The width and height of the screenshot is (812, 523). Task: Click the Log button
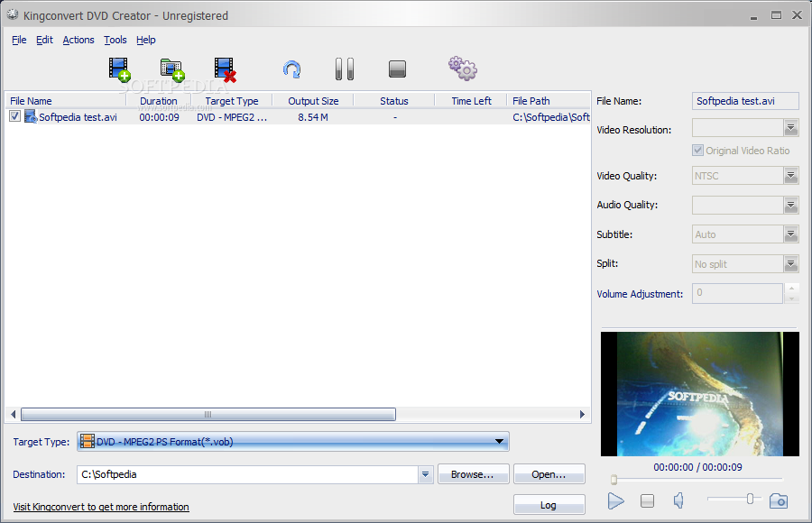(549, 505)
